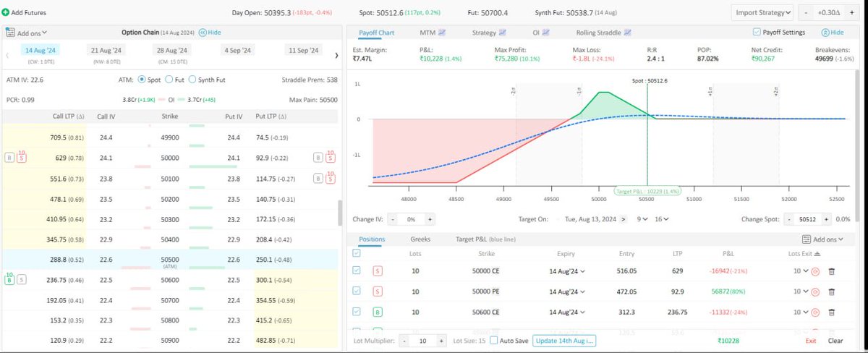Exit the 50000 PE position via red circle icon

815,291
